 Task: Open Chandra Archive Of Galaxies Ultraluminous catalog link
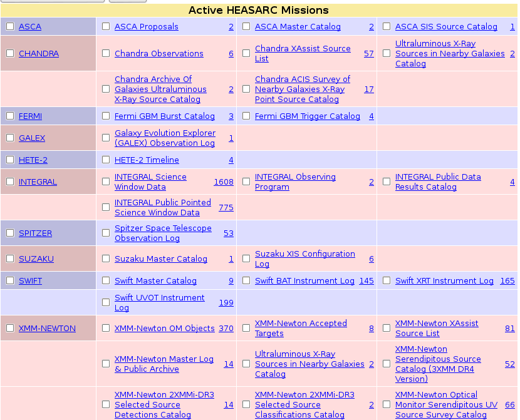pyautogui.click(x=160, y=89)
